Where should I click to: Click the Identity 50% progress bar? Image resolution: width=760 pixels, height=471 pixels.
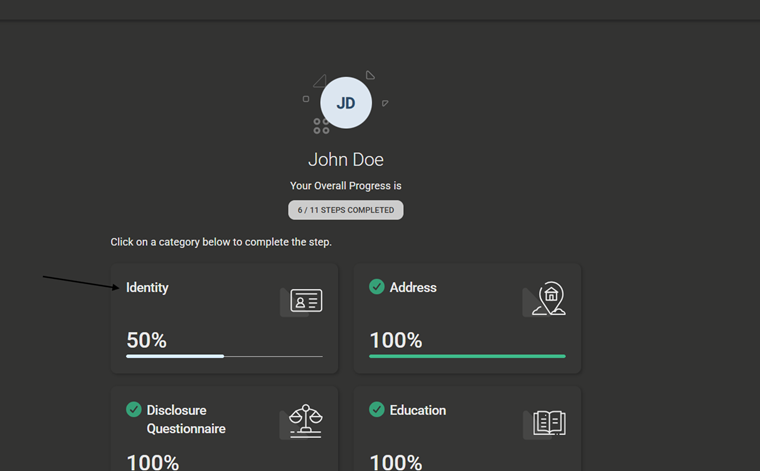coord(224,356)
